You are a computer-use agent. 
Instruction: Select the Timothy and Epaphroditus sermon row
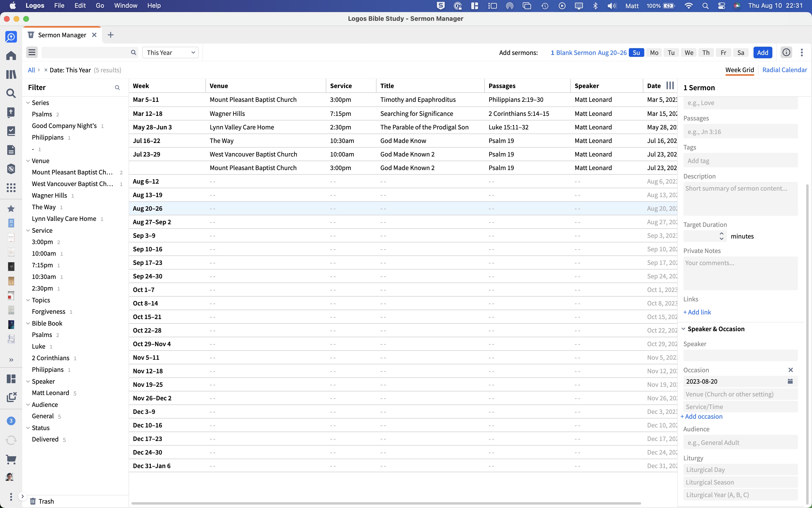(x=403, y=100)
